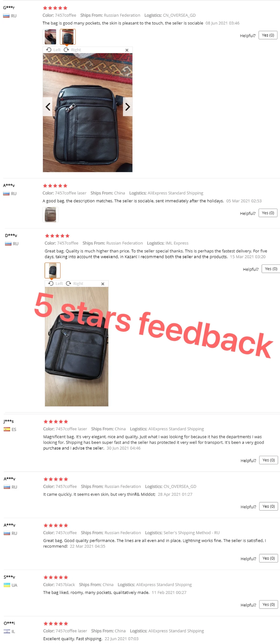This screenshot has height=644, width=280.
Task: Open beige bag thumbnail in A***v's review
Action: pyautogui.click(x=50, y=214)
